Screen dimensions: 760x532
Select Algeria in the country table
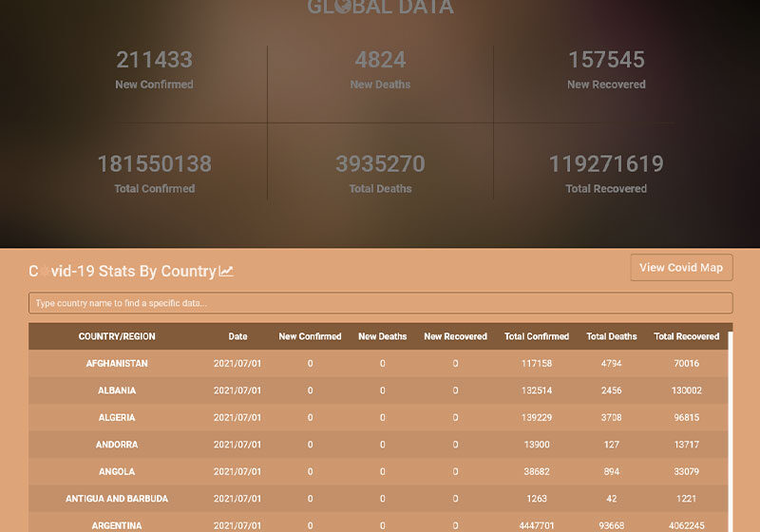tap(117, 418)
